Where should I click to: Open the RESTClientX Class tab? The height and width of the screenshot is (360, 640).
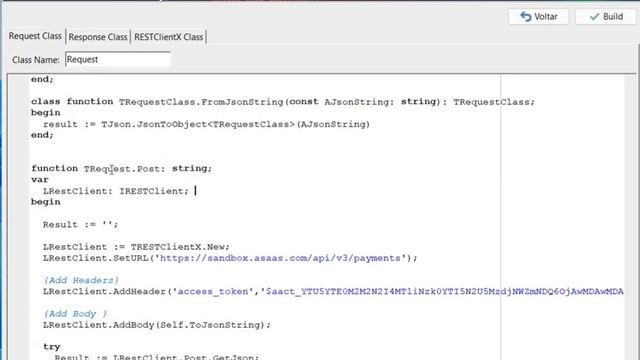pyautogui.click(x=169, y=37)
